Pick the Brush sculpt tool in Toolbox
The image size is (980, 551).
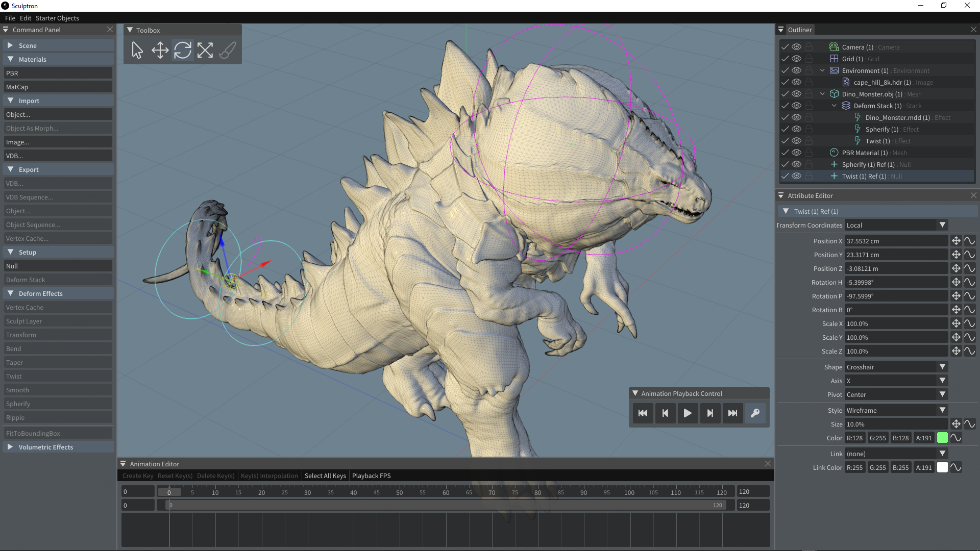227,50
